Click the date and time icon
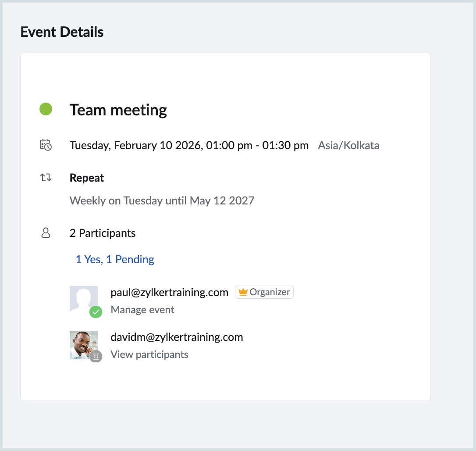Screen dimensions: 476x451 point(46,145)
